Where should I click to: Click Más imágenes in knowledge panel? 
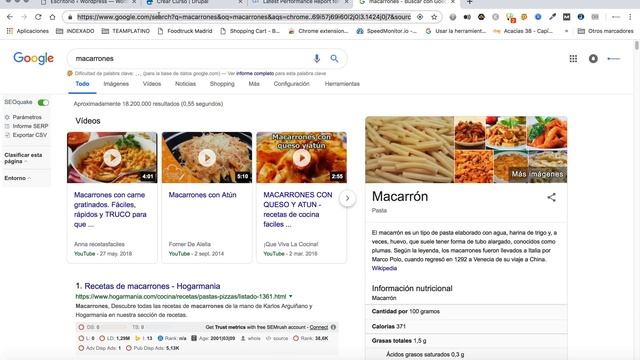(x=537, y=174)
